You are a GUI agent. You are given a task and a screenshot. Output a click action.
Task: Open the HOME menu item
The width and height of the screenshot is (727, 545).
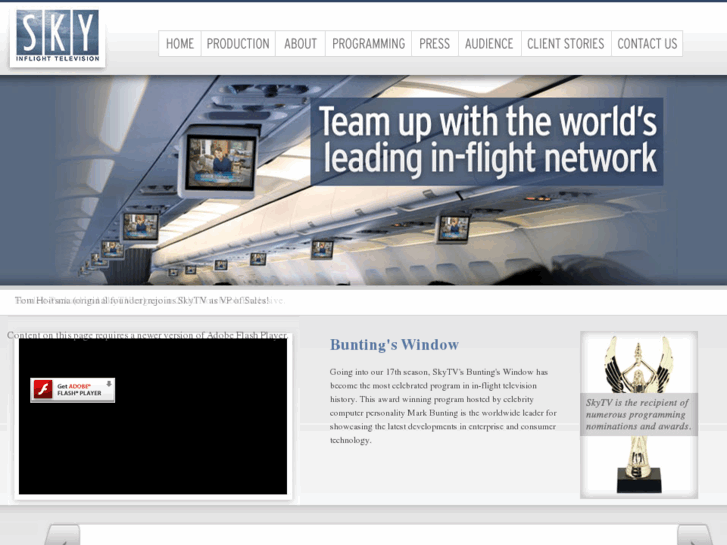(x=180, y=44)
